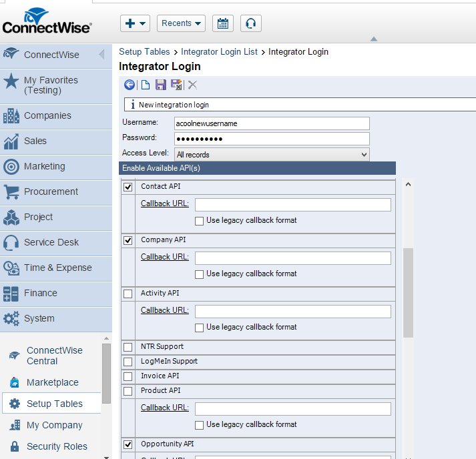Open the Finance calculator icon
The width and height of the screenshot is (476, 459).
[11, 294]
